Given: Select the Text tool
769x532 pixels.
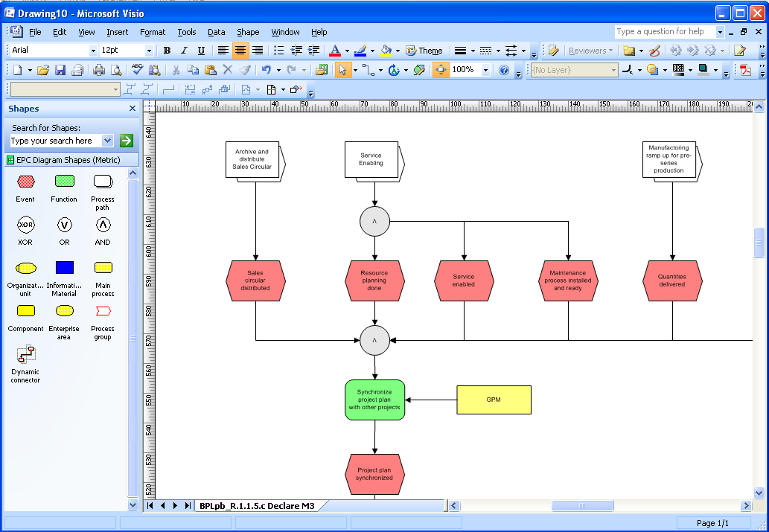Looking at the screenshot, I should [394, 70].
